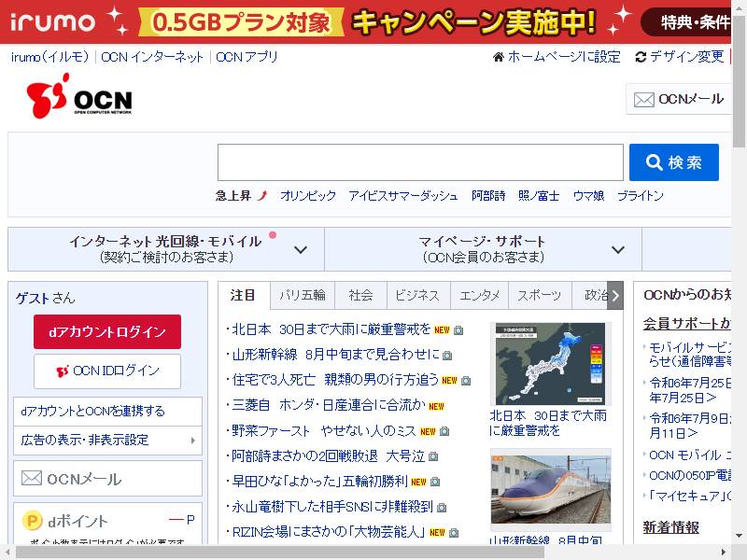The width and height of the screenshot is (747, 560).
Task: Click the trending keyword アイビスサマーダッシュ
Action: coord(403,196)
